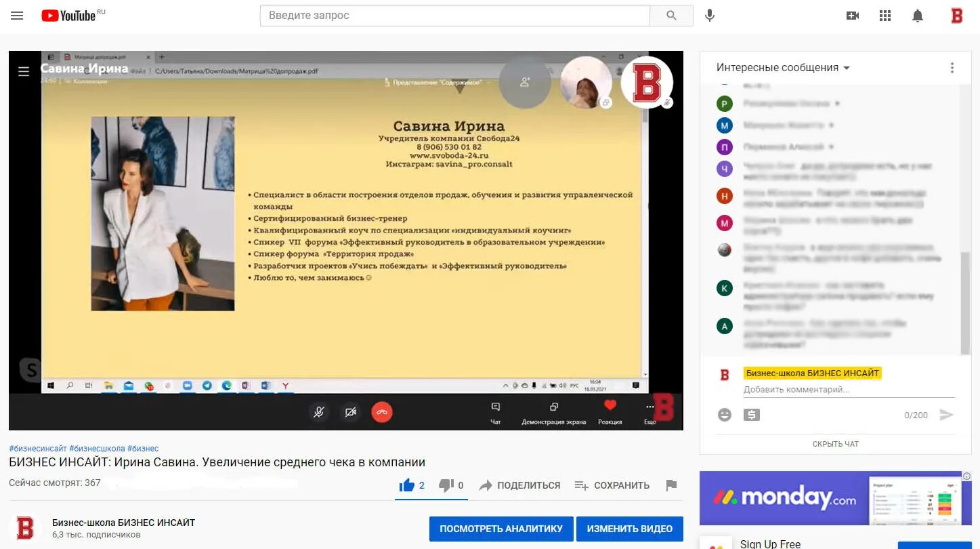The height and width of the screenshot is (549, 980).
Task: Click the dark green К avatar in chat
Action: coord(725,288)
